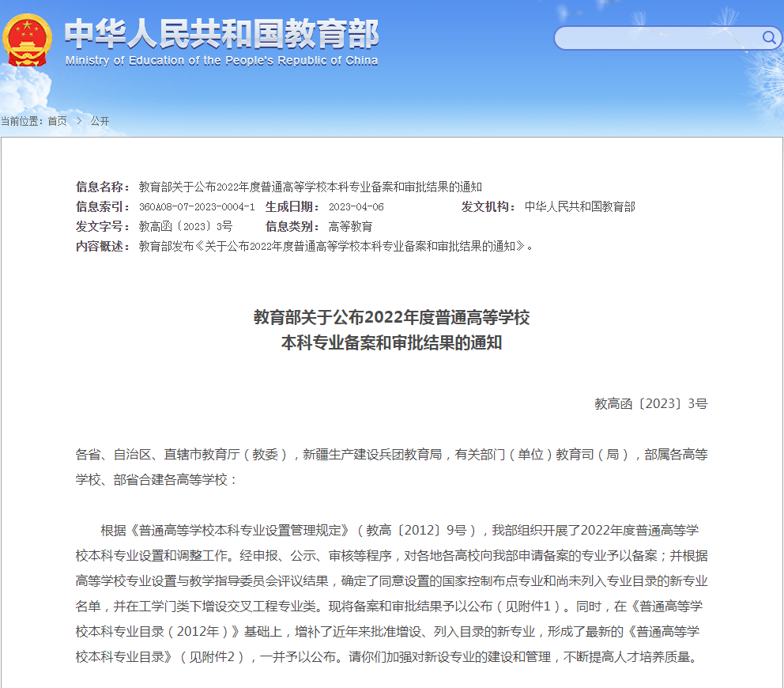Screen dimensions: 784x688
Task: Click the right-aligned 教高函〔2023〕3号 document number
Action: (x=650, y=403)
